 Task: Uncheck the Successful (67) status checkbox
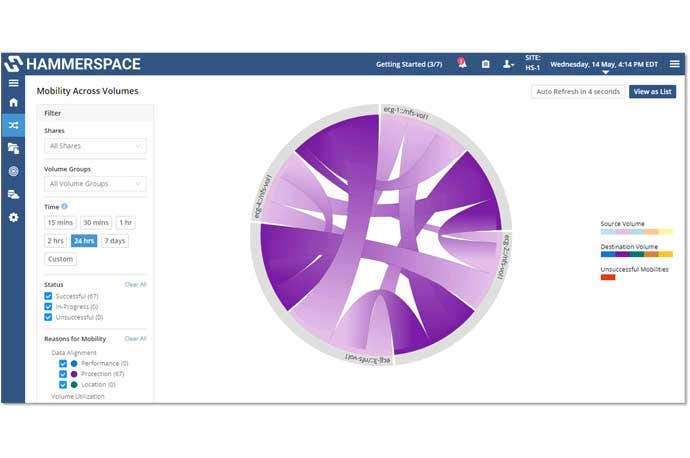48,296
